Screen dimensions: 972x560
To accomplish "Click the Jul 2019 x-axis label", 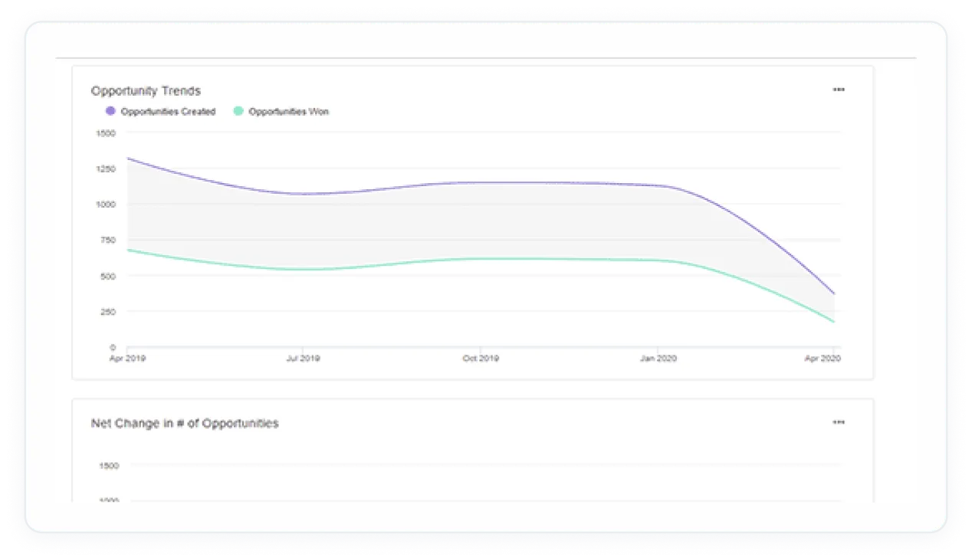I will [x=303, y=359].
